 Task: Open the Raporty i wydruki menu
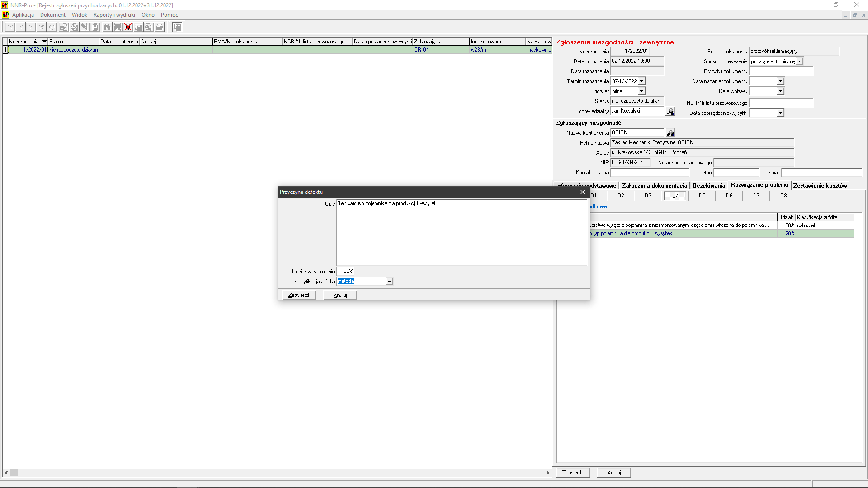pos(114,15)
